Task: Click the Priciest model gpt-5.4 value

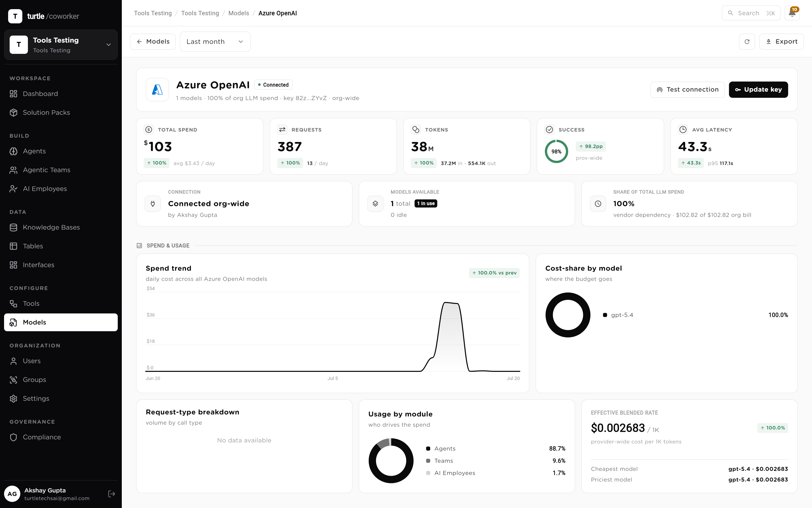Action: [758, 480]
